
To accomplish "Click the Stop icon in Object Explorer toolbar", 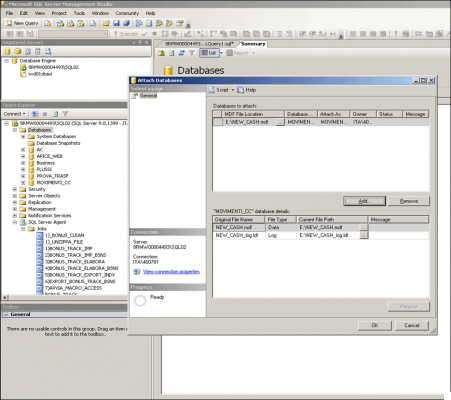I will 45,114.
